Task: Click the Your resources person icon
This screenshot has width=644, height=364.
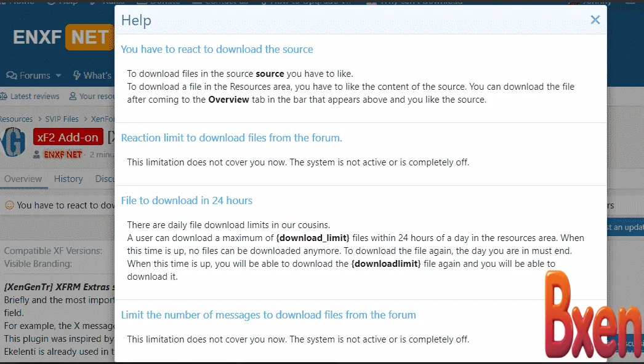Action: [73, 97]
